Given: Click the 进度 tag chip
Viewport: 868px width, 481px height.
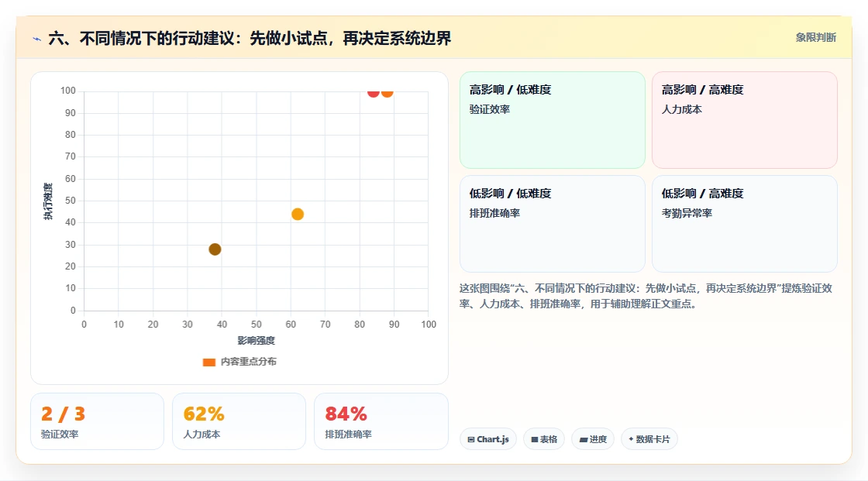Looking at the screenshot, I should 593,439.
